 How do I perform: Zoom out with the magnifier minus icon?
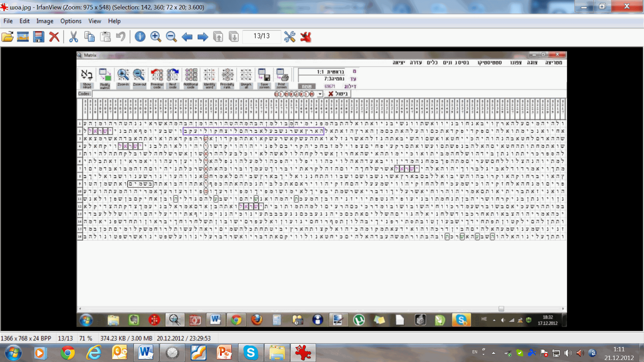171,37
